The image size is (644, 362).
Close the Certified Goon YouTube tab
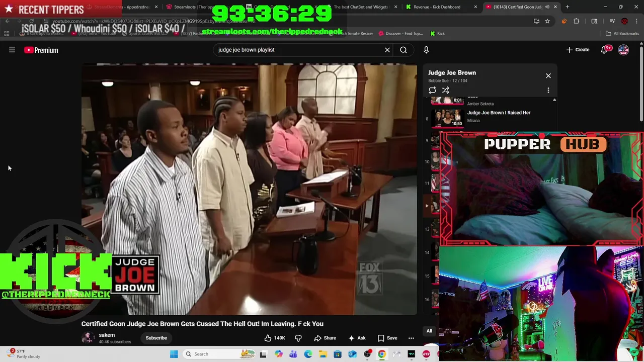click(555, 7)
